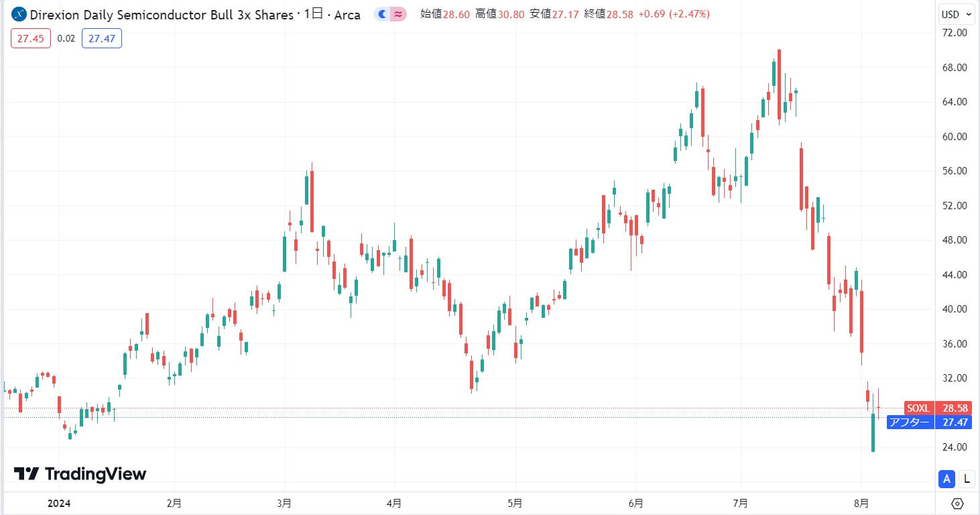
Task: Click the 終値 28.58 close value
Action: click(x=609, y=14)
